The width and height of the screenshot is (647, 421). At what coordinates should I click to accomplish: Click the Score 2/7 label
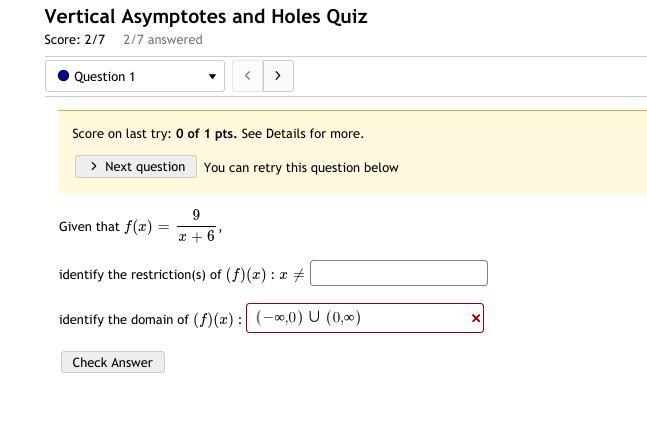click(75, 40)
